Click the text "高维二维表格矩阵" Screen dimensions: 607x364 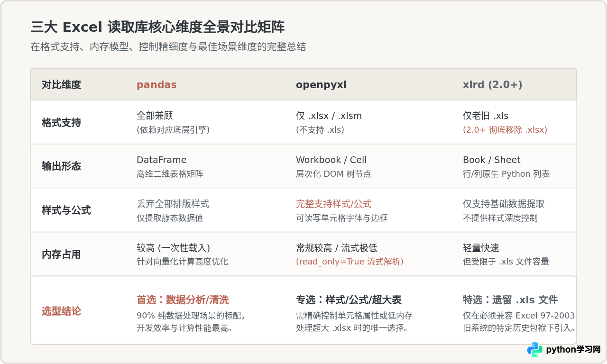[170, 174]
